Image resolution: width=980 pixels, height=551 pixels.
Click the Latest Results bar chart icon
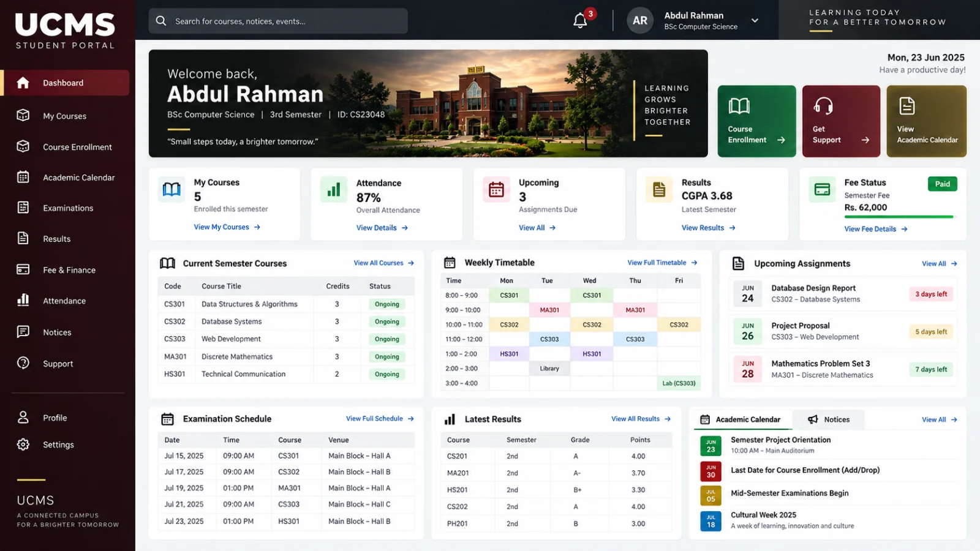coord(450,419)
